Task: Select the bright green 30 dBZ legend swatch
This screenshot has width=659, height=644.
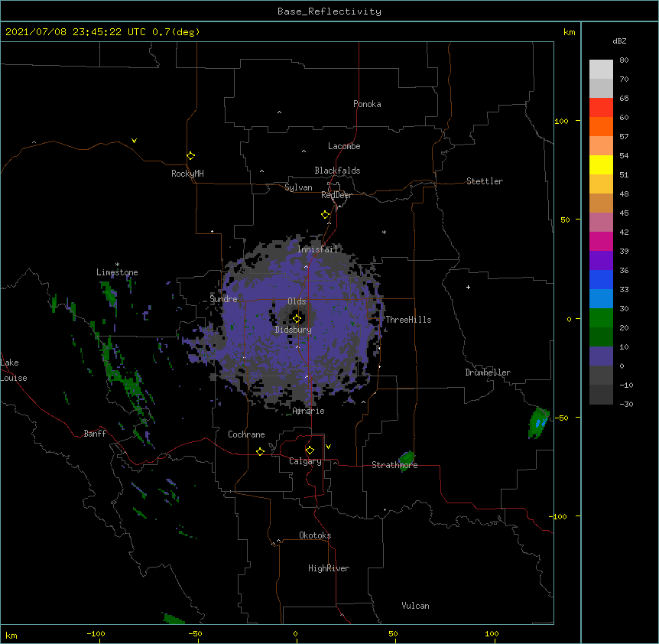Action: click(x=601, y=318)
